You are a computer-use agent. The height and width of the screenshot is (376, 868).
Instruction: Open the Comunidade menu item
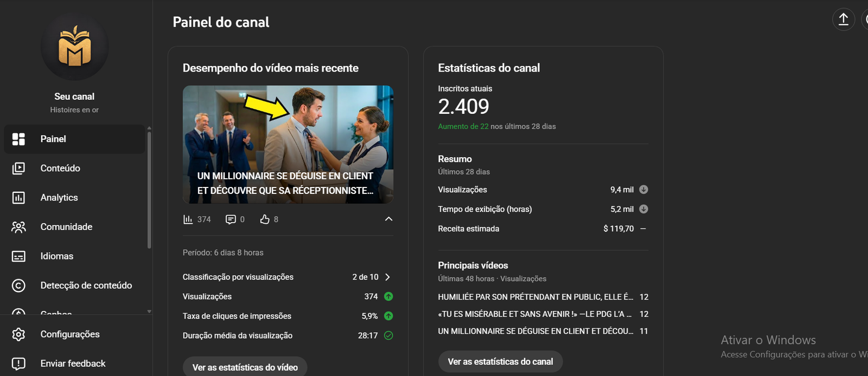(x=74, y=227)
